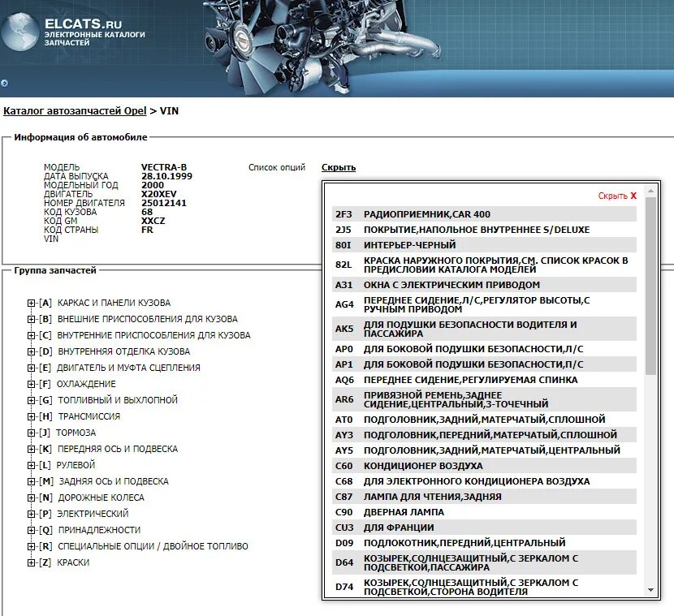Select option row AR6 ПРИВЯЗНОЙ РЕМЕНЬ
The width and height of the screenshot is (674, 616).
[x=485, y=399]
